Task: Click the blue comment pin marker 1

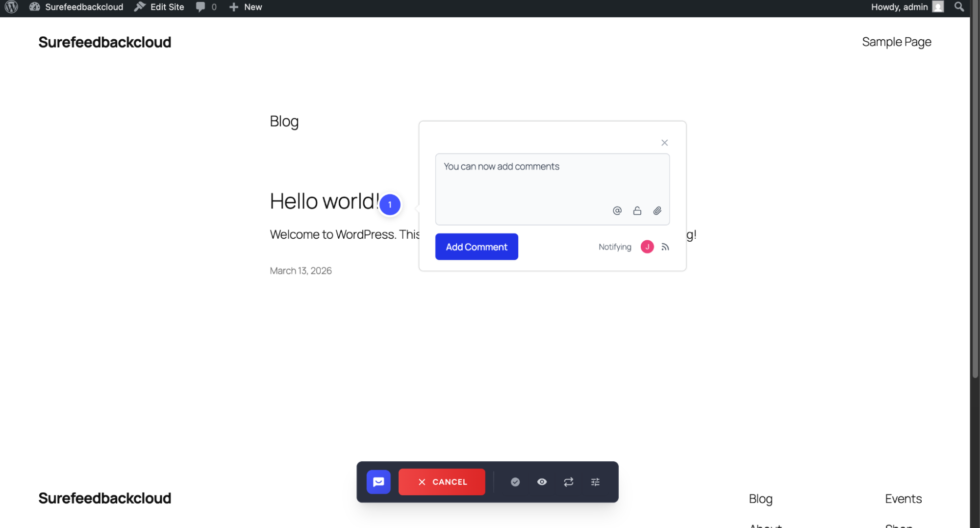Action: pos(390,204)
